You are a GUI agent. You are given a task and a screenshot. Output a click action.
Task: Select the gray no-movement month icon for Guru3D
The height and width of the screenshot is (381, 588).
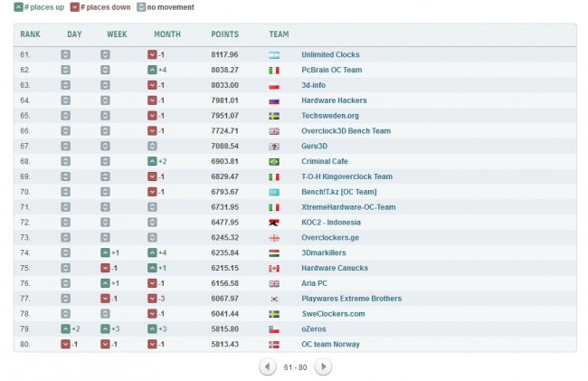(152, 146)
